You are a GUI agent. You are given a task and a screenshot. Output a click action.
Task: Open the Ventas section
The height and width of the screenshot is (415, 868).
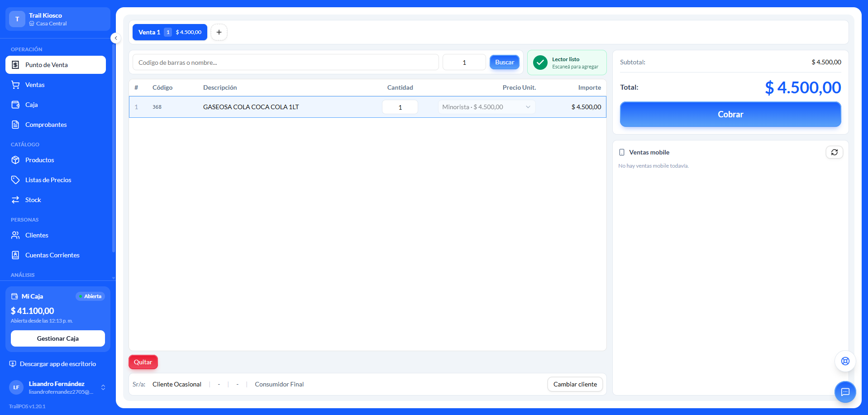pyautogui.click(x=56, y=85)
